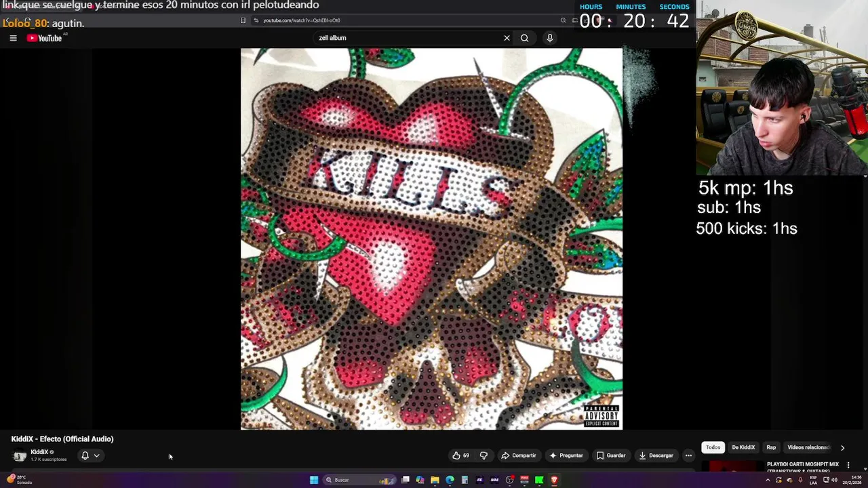Select the Rap filter chip
The height and width of the screenshot is (488, 868).
[771, 447]
